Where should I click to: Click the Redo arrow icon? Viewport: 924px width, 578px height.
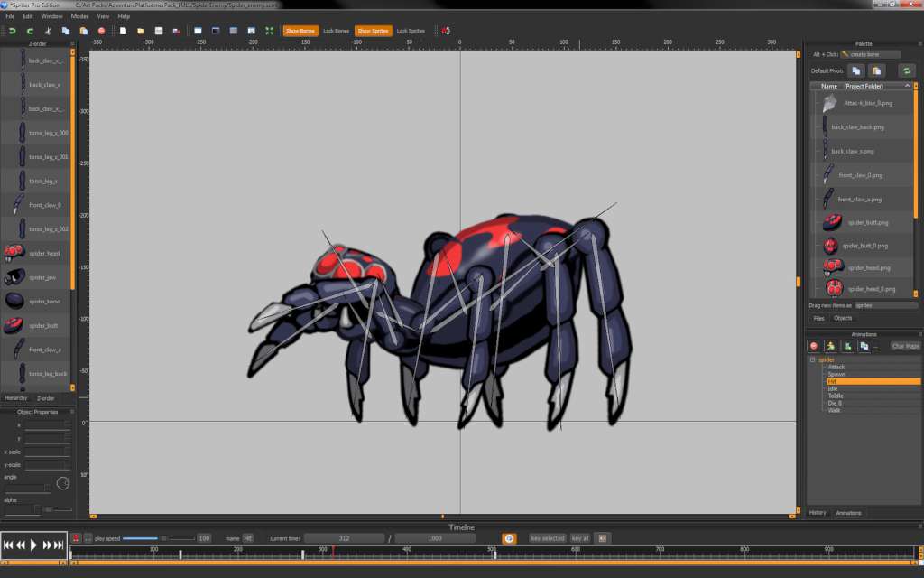coord(30,30)
